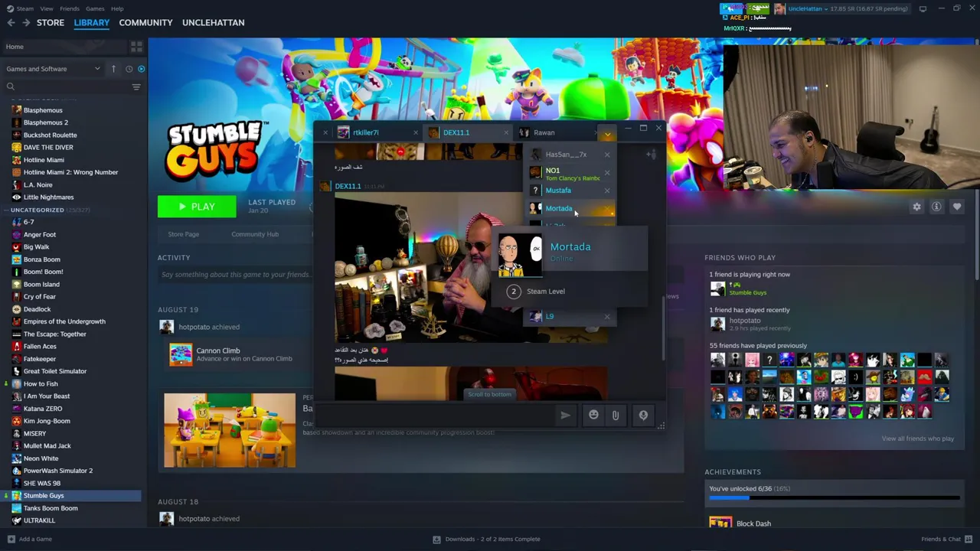
Task: Go back with the left arrow navigation icon
Action: pyautogui.click(x=11, y=23)
